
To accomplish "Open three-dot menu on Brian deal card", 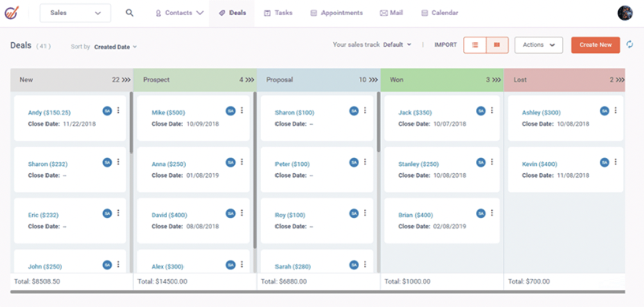I will tap(492, 213).
